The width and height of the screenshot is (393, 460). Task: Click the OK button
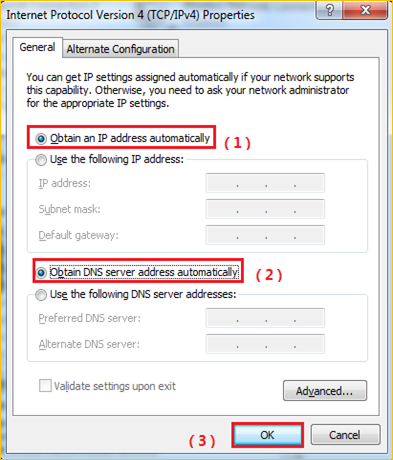(x=267, y=435)
